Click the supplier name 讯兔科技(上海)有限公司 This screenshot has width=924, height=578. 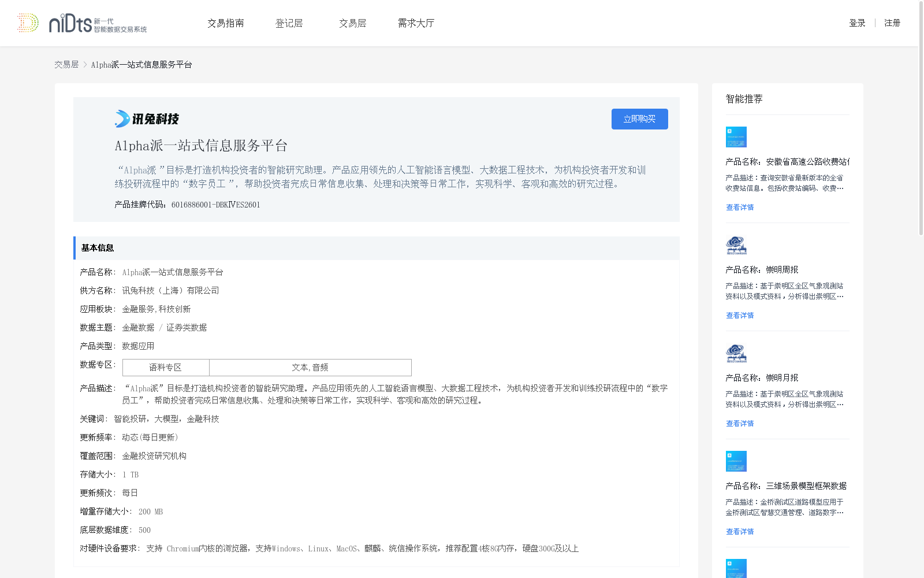coord(170,291)
